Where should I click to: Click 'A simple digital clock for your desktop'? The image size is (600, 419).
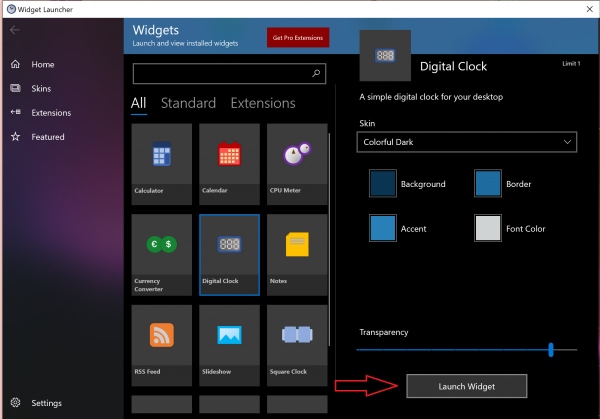pyautogui.click(x=431, y=97)
